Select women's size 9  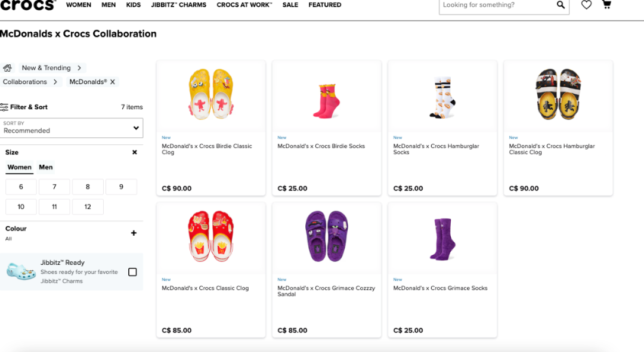coord(121,187)
